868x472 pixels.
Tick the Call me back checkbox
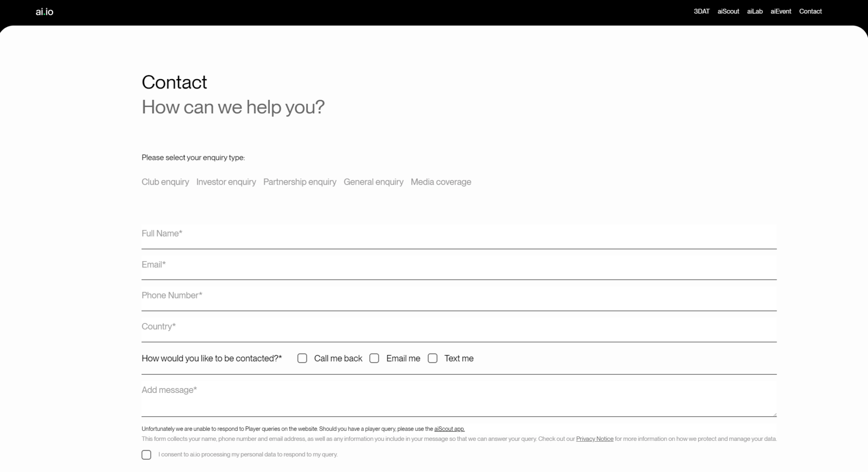coord(302,358)
